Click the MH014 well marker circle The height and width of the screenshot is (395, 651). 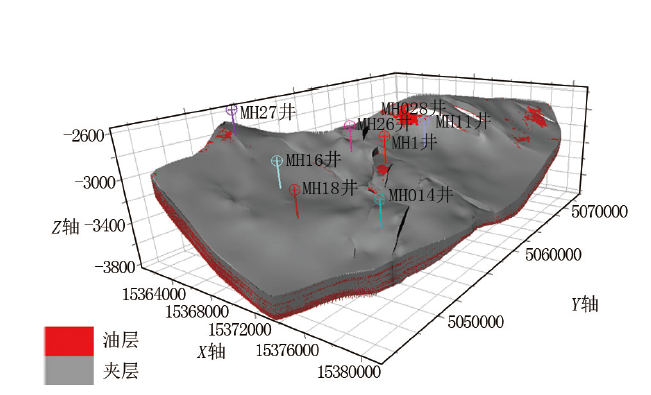tap(379, 199)
